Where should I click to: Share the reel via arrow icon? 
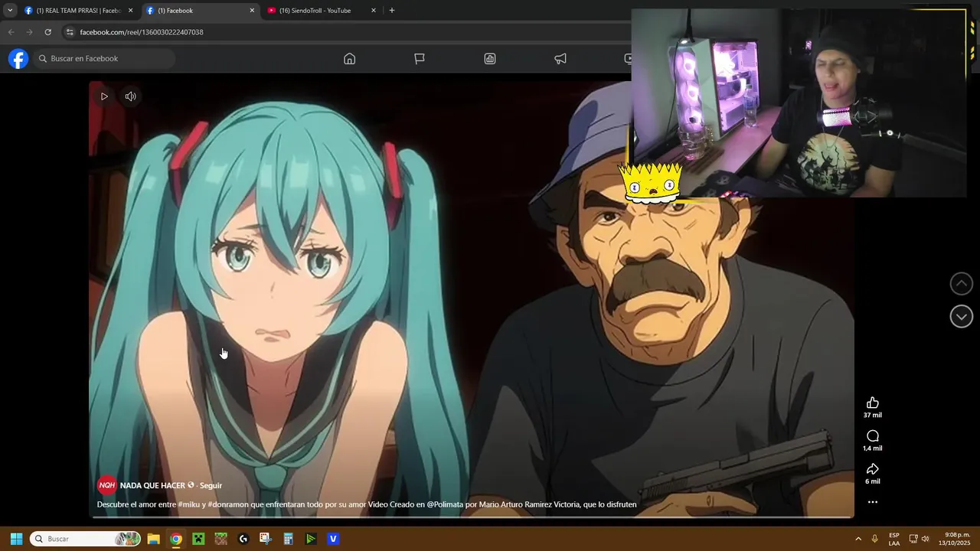tap(872, 469)
